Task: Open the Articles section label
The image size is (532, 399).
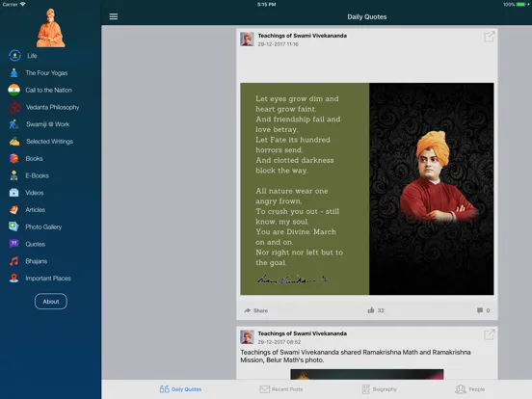Action: [x=36, y=210]
